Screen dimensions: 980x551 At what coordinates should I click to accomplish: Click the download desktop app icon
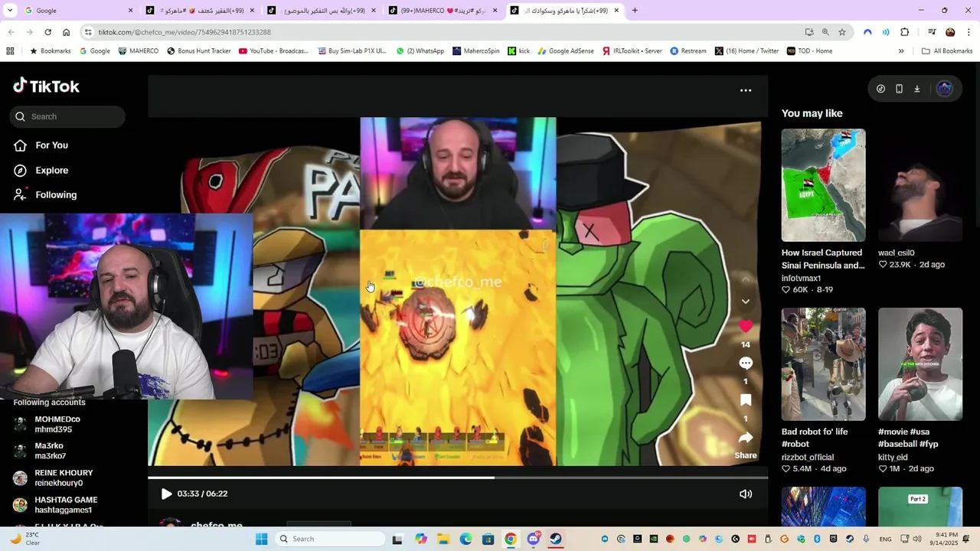pos(916,89)
